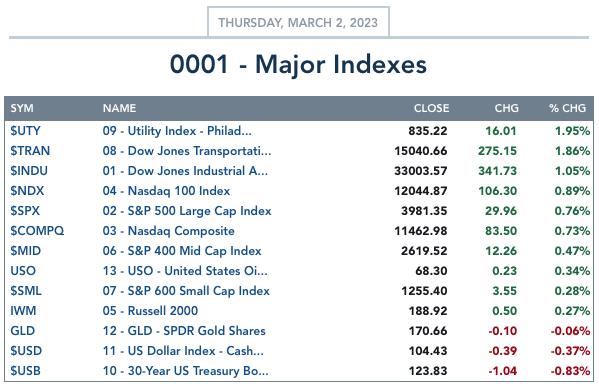Click the USO ticker symbol
599x388 pixels.
click(x=23, y=271)
